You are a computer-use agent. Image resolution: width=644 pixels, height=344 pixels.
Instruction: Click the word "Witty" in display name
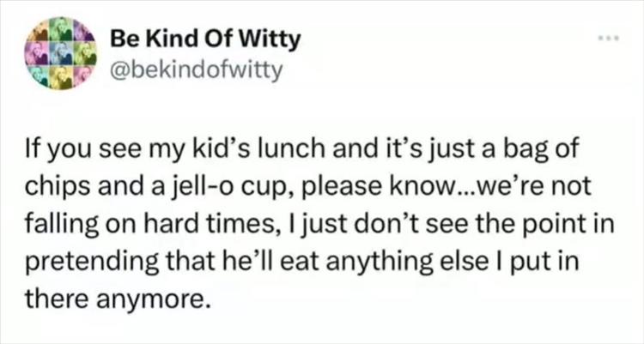[x=269, y=39]
